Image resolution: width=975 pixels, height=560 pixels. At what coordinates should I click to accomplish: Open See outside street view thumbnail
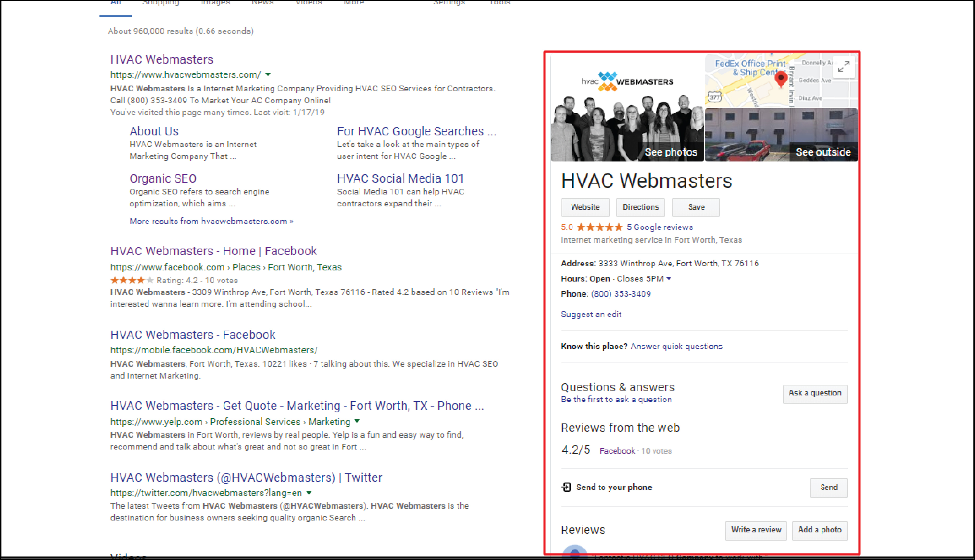781,135
